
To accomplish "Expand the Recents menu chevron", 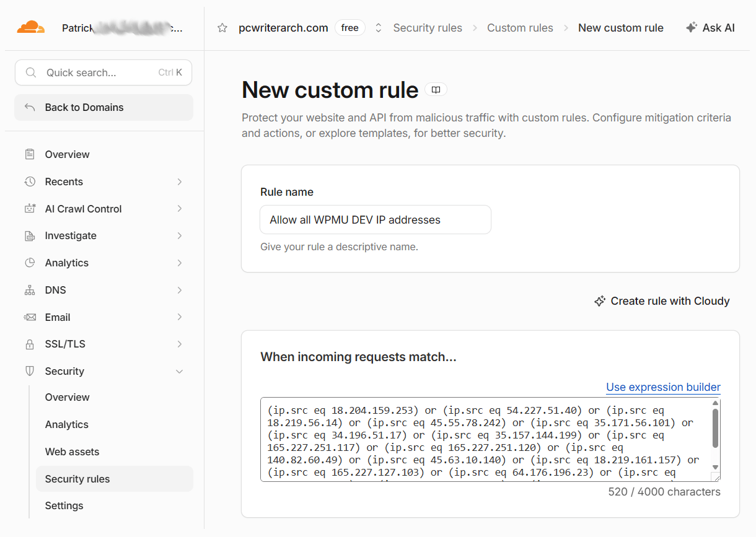I will click(180, 181).
